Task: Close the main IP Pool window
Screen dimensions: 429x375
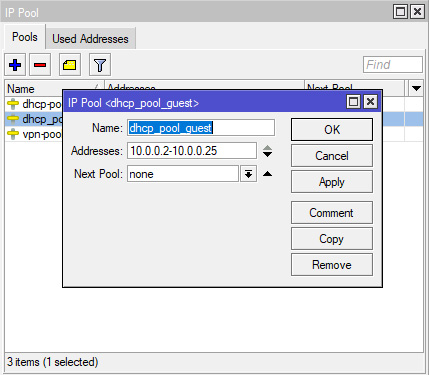Action: pos(417,12)
